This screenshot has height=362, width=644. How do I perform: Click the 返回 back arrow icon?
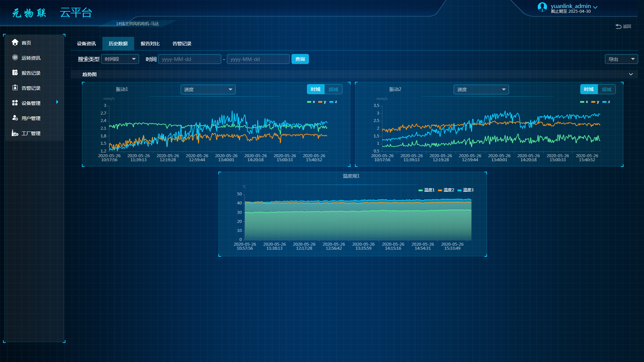pyautogui.click(x=618, y=26)
